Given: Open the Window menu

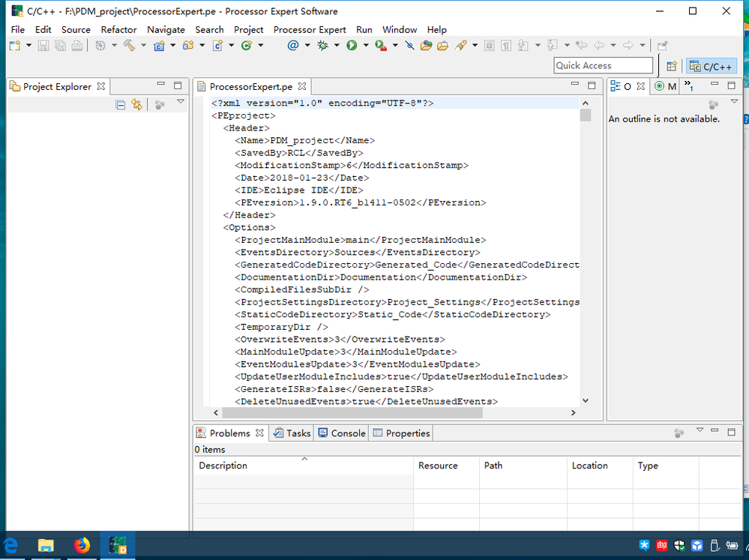Looking at the screenshot, I should point(400,30).
